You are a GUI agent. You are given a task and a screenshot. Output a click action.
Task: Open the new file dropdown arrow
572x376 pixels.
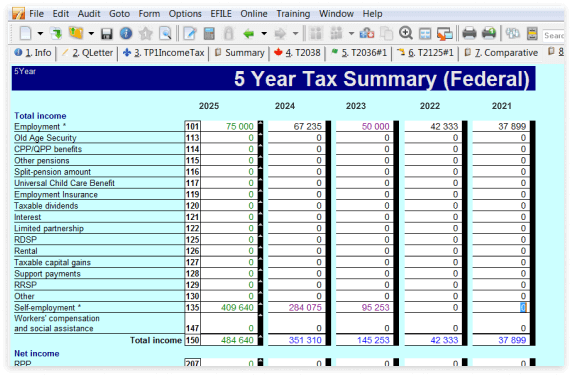click(40, 34)
